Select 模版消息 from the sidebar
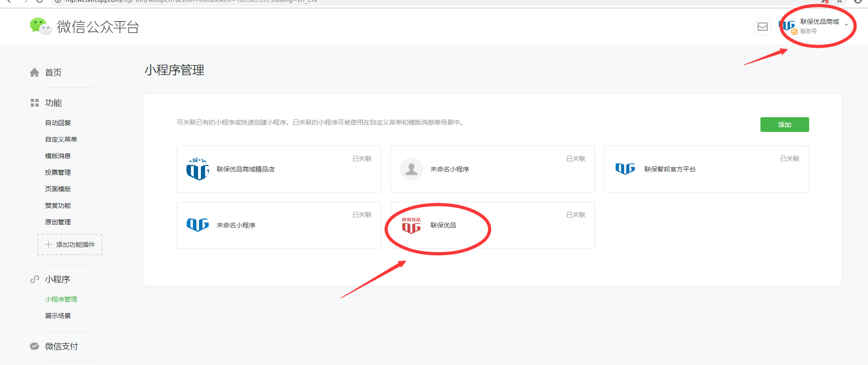 58,156
